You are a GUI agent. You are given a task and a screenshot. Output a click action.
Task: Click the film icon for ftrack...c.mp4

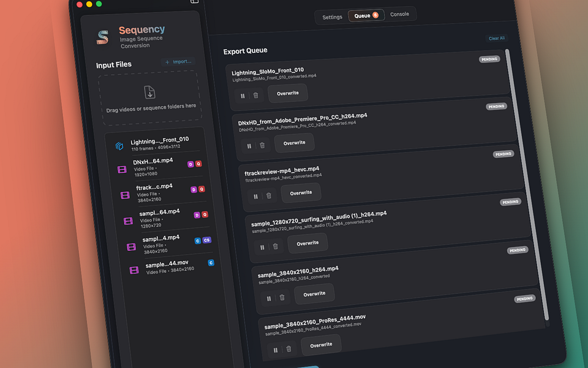[125, 195]
